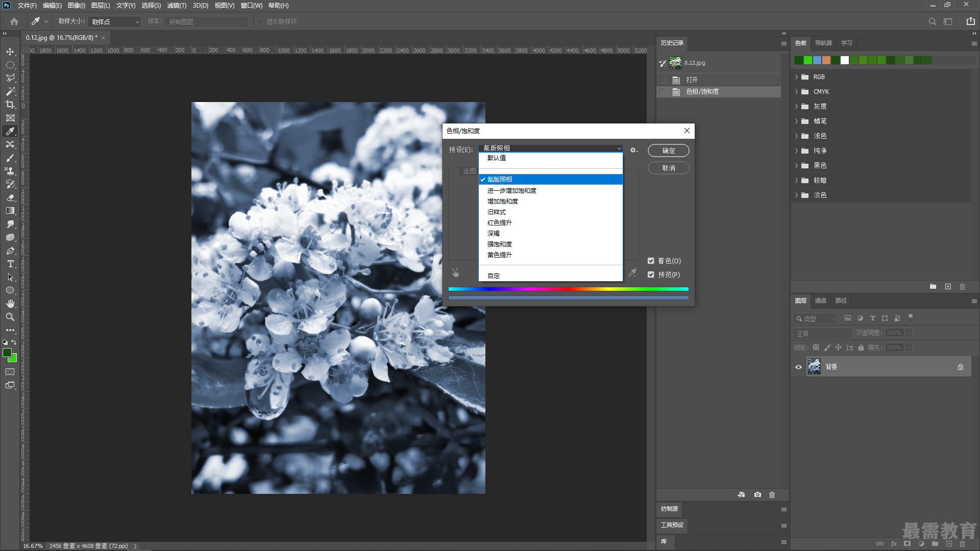The height and width of the screenshot is (551, 980).
Task: Toggle Quick Mask mode icon
Action: tap(10, 372)
